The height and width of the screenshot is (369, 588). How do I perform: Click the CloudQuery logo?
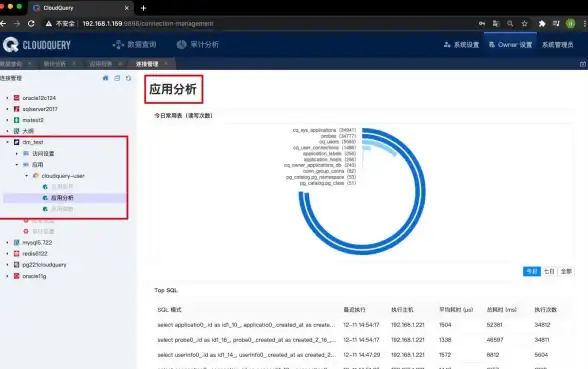coord(37,45)
